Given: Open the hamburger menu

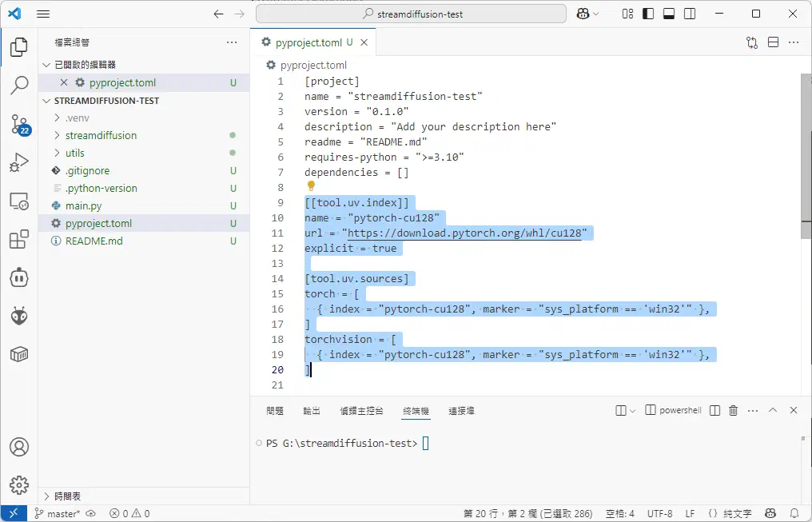Looking at the screenshot, I should (43, 14).
